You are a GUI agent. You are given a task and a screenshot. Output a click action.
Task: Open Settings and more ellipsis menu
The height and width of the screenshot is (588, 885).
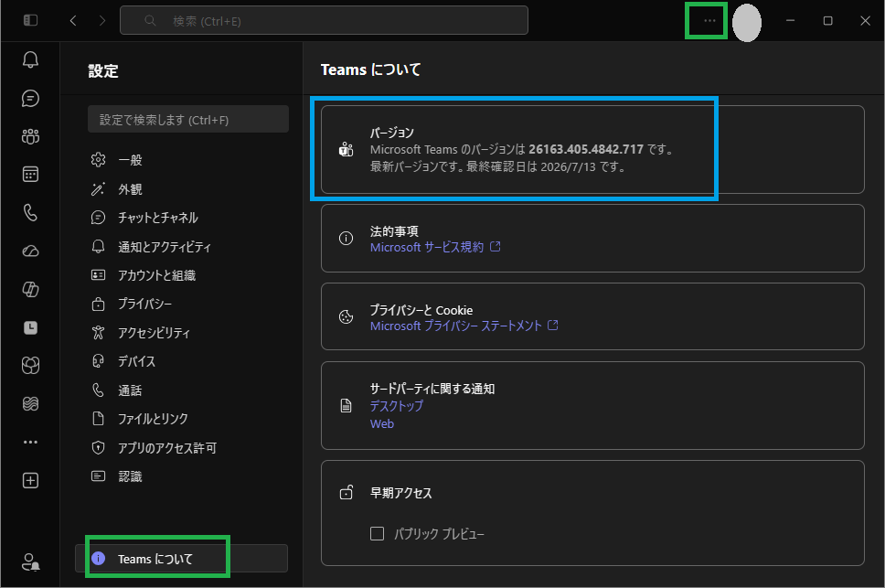pyautogui.click(x=709, y=21)
